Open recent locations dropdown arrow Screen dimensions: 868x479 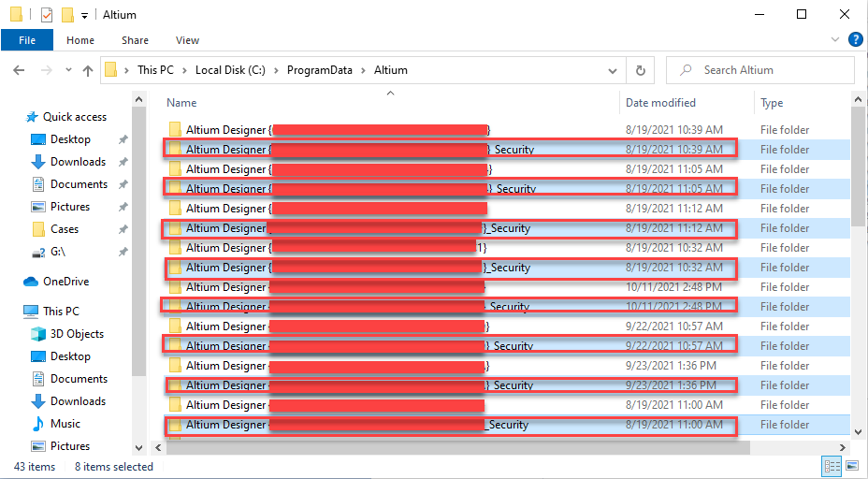(68, 70)
